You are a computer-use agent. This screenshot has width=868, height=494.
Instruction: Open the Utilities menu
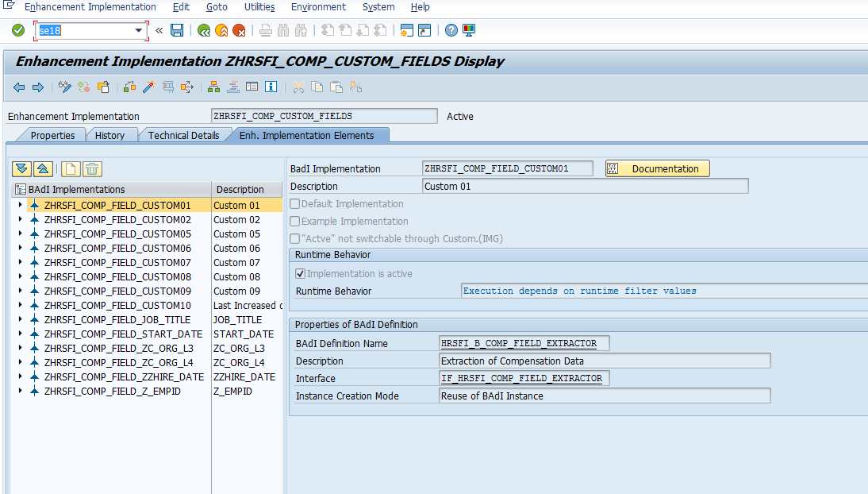[x=259, y=7]
